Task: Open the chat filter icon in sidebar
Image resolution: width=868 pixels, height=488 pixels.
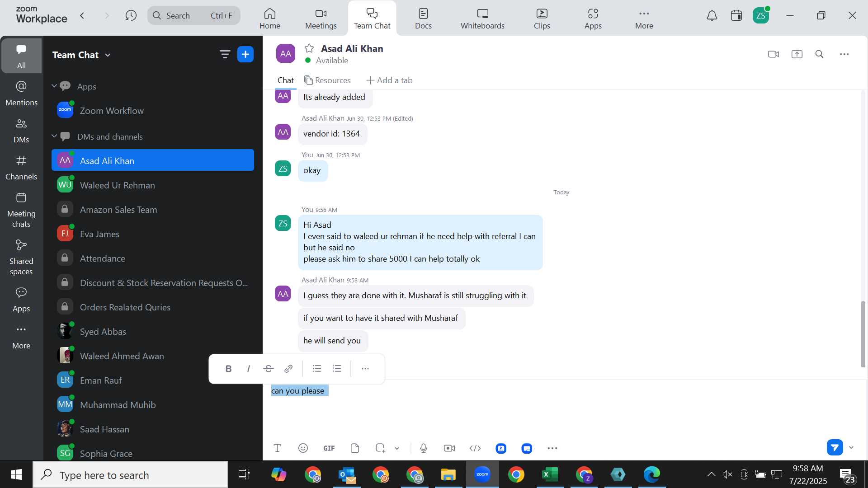Action: 225,55
